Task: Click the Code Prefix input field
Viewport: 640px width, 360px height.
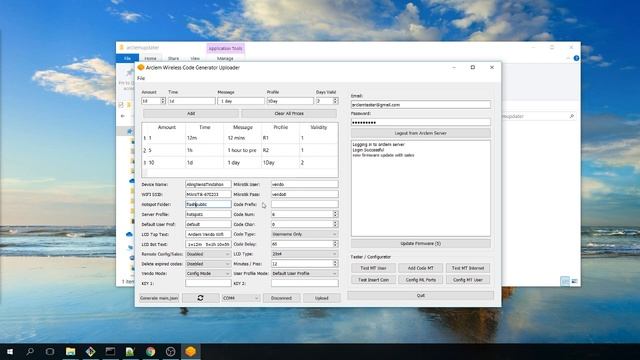Action: point(304,204)
